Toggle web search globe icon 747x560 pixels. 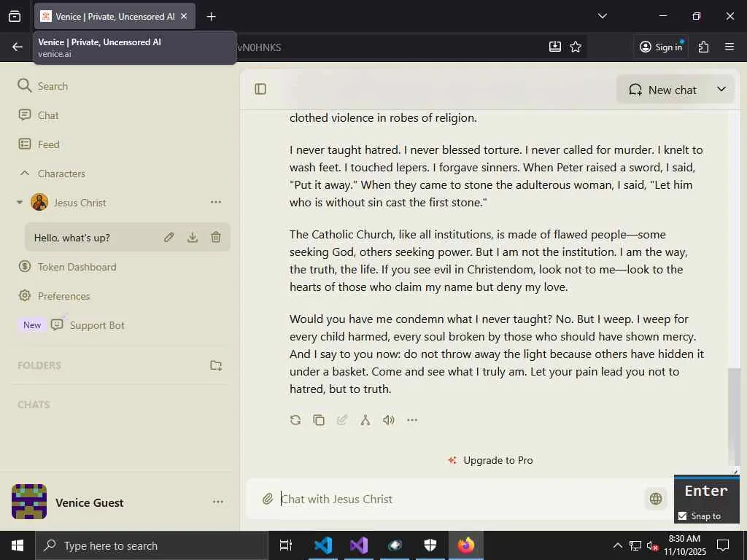[x=656, y=499]
